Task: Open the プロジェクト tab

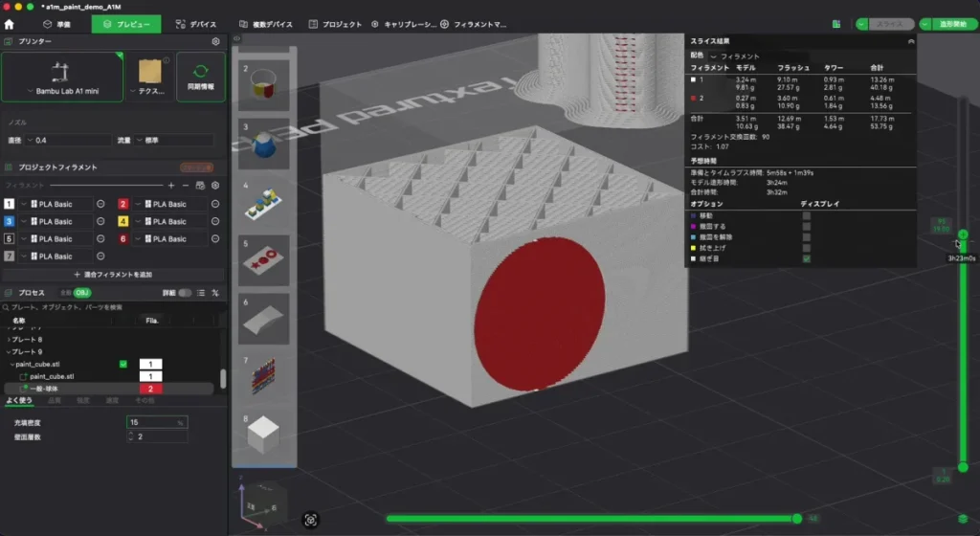Action: (335, 24)
